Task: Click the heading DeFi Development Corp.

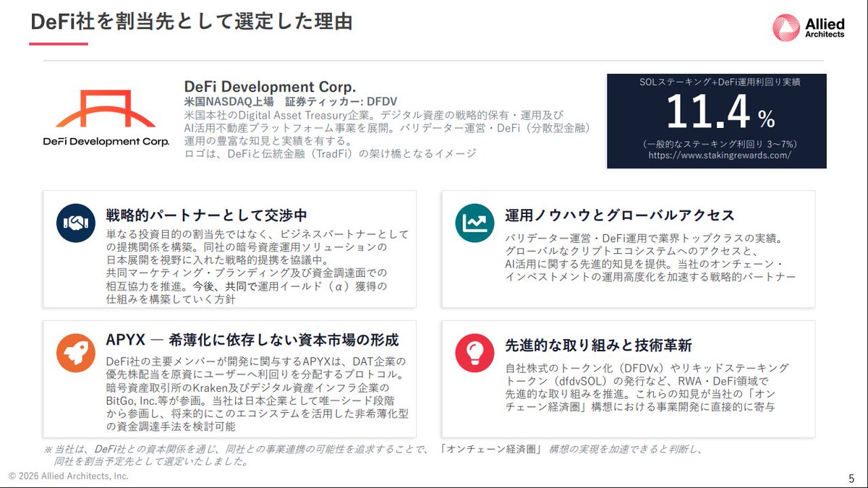Action: 270,86
